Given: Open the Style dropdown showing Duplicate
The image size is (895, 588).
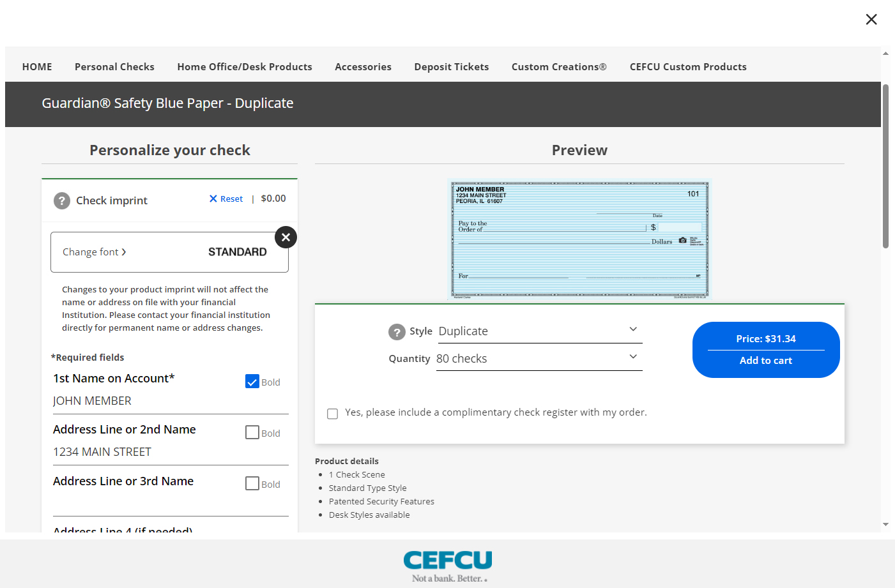Looking at the screenshot, I should (539, 331).
